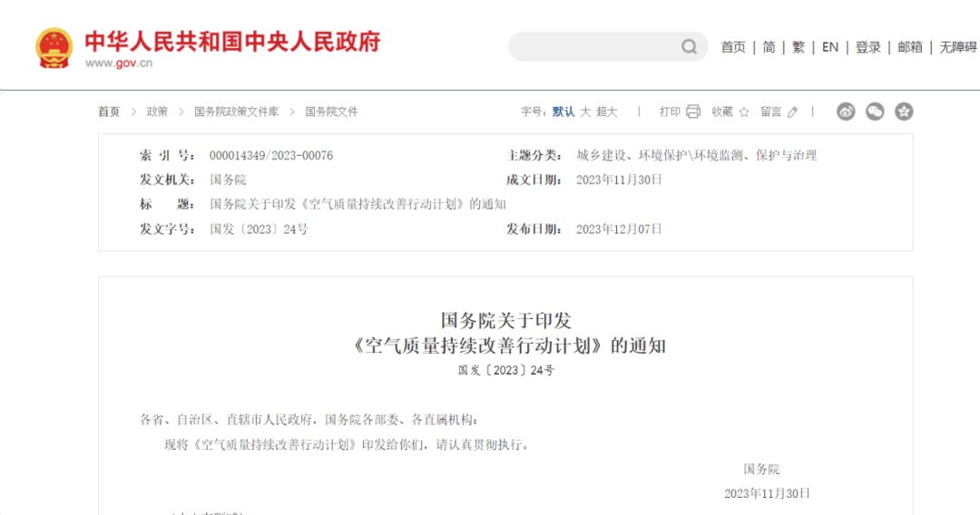Image resolution: width=980 pixels, height=515 pixels.
Task: Switch to traditional Chinese 繁
Action: click(799, 47)
